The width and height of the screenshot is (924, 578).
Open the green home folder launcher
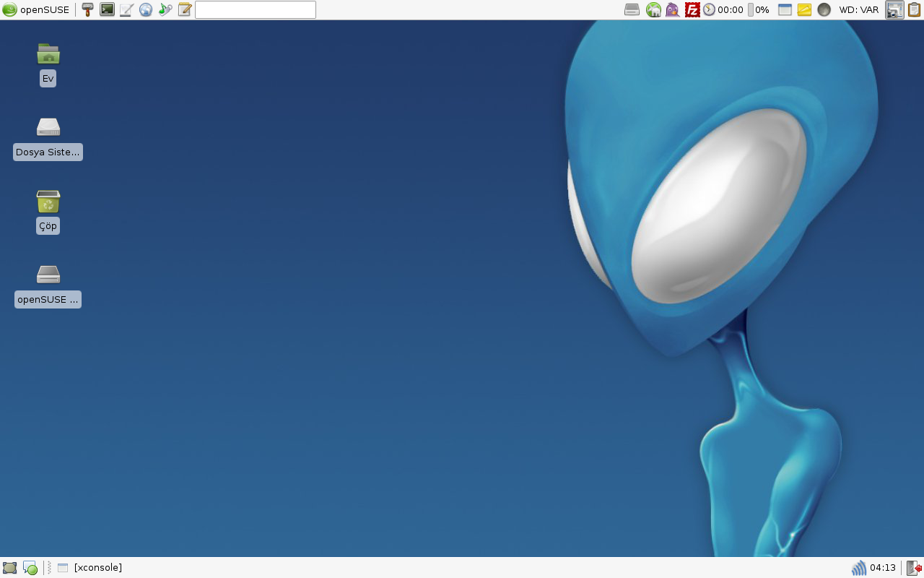(653, 10)
